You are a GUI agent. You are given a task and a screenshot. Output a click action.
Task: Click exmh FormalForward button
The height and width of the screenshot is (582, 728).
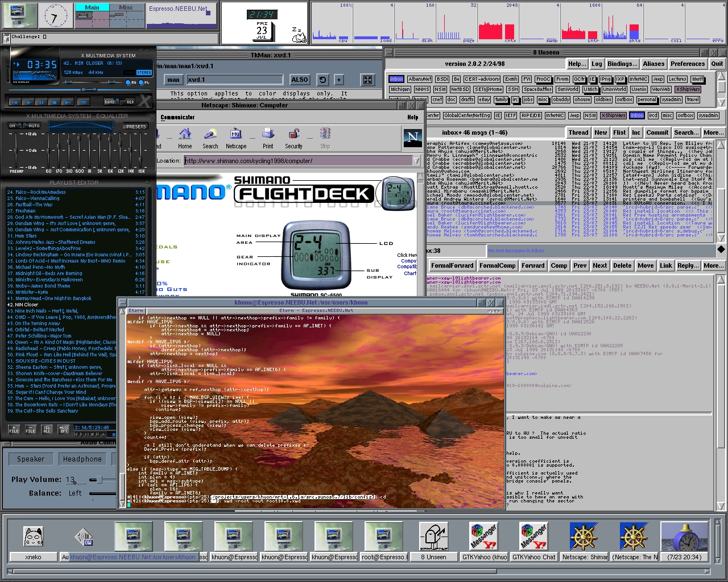[x=452, y=265]
